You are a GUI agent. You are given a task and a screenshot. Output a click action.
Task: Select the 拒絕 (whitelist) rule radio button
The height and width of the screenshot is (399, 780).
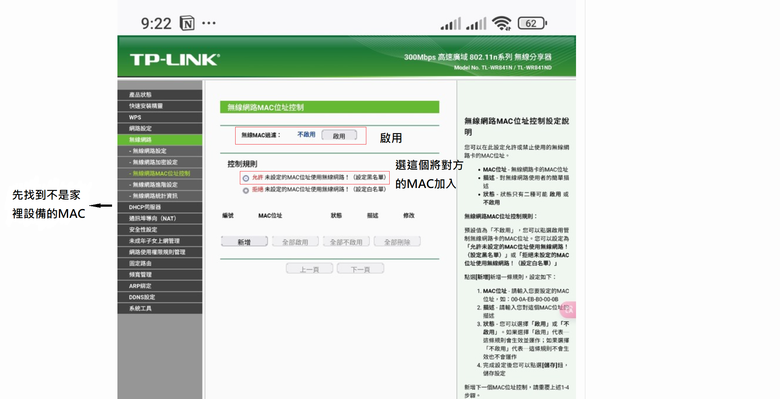246,191
